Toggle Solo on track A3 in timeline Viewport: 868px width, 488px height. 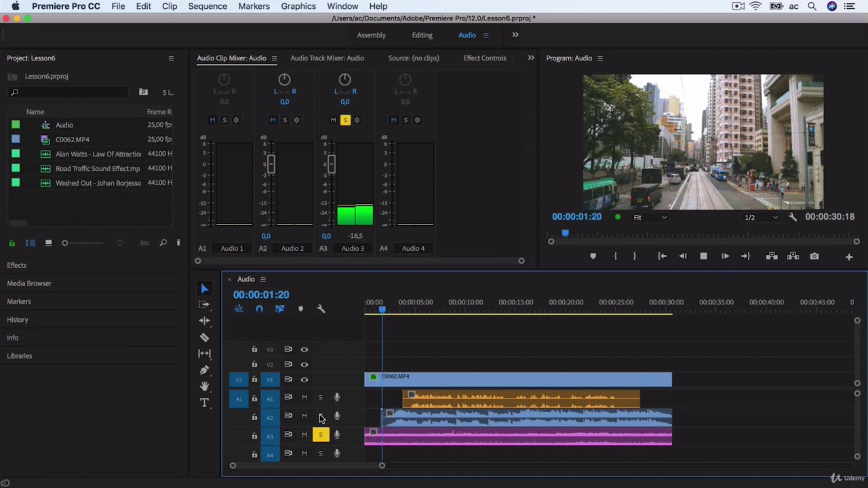pyautogui.click(x=321, y=435)
